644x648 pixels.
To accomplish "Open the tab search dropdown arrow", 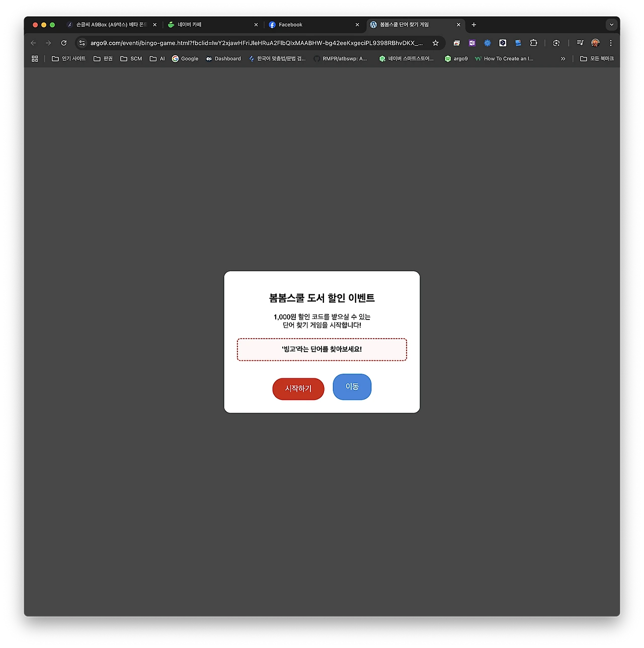I will 611,24.
